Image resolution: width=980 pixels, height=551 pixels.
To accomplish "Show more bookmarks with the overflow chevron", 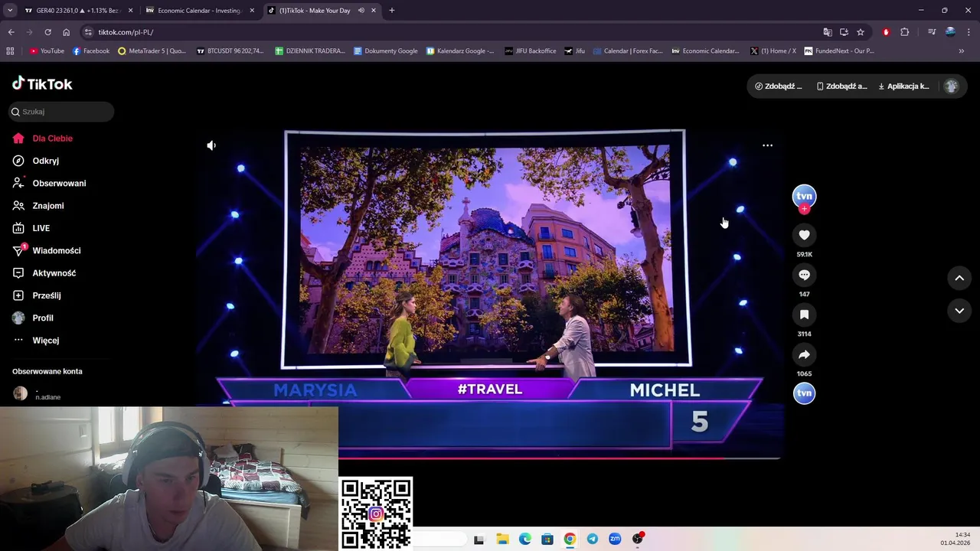I will tap(962, 51).
